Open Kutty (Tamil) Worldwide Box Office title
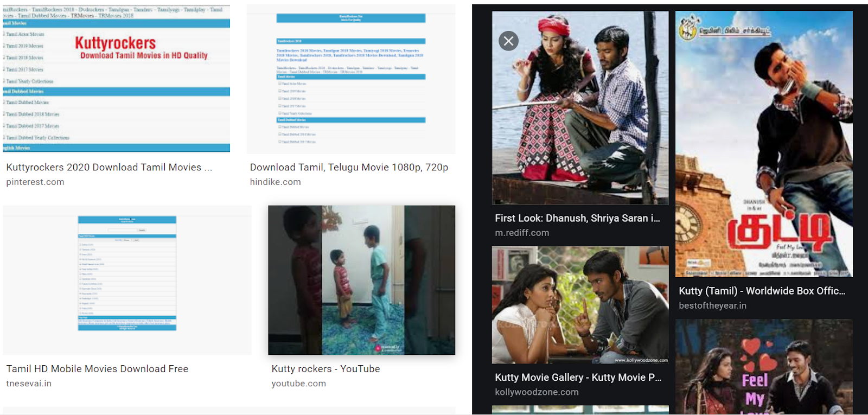868x415 pixels. pos(762,291)
